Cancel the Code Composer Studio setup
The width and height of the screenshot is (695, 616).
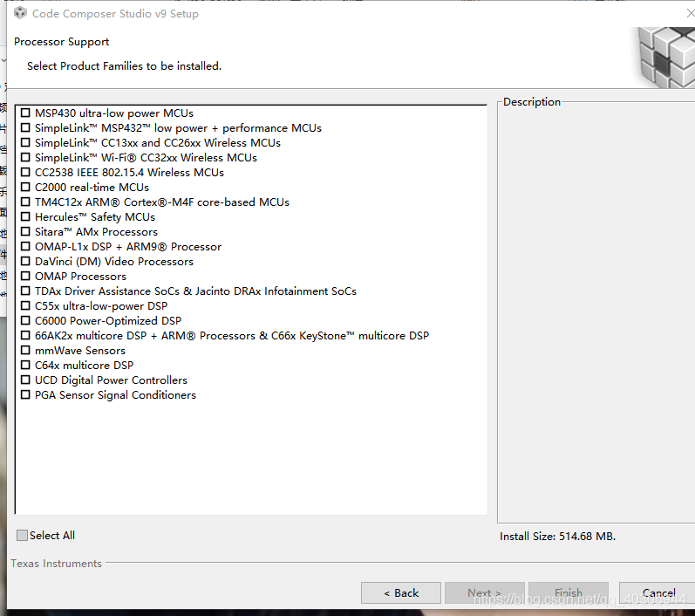point(658,593)
